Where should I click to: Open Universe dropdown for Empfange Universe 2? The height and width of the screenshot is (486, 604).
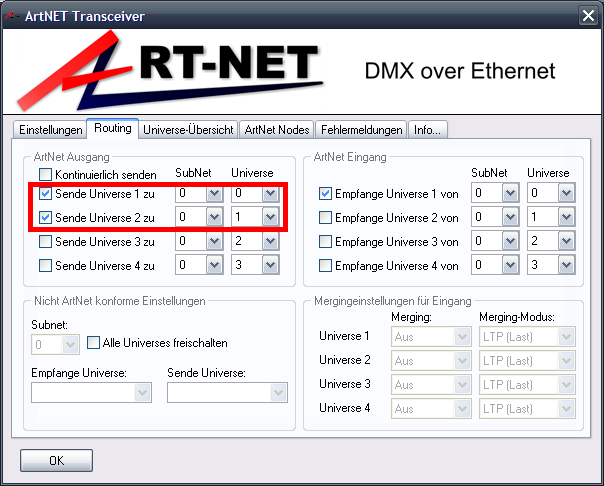coord(566,217)
